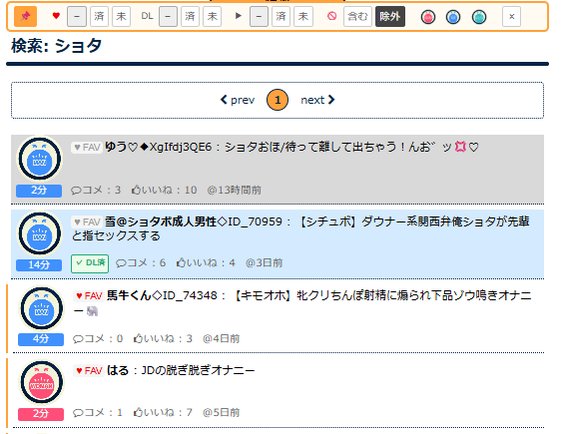Open the blue avatar on the 馬牛くん row
This screenshot has height=434, width=563.
[x=42, y=308]
